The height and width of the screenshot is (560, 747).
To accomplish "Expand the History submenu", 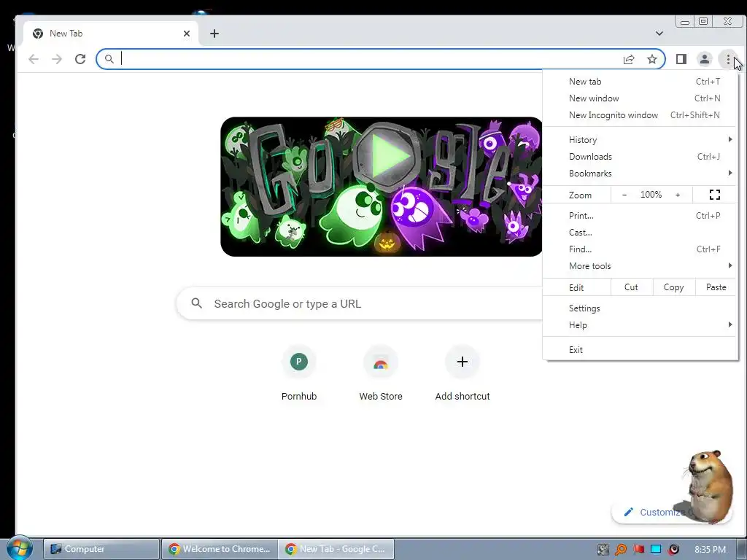I will click(640, 139).
